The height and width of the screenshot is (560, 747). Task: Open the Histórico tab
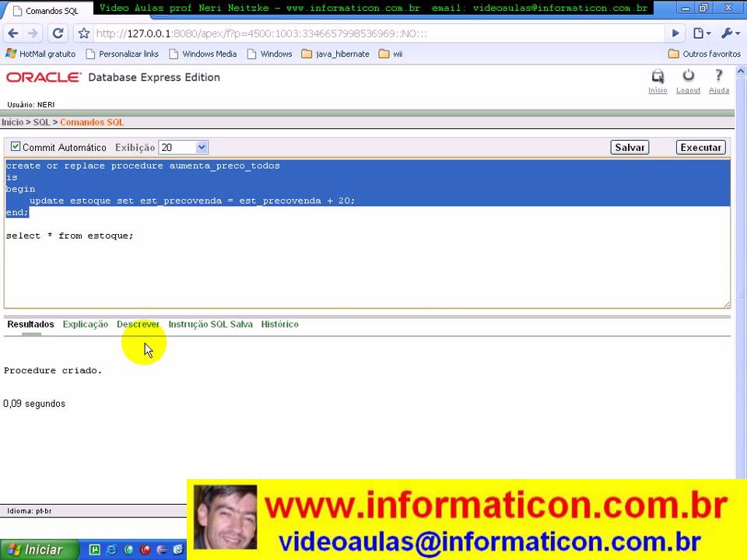tap(279, 324)
